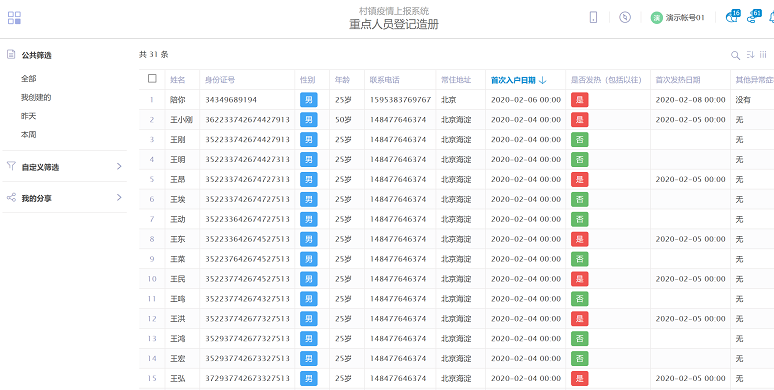Select the 本周 filter
The height and width of the screenshot is (390, 774).
[29, 134]
